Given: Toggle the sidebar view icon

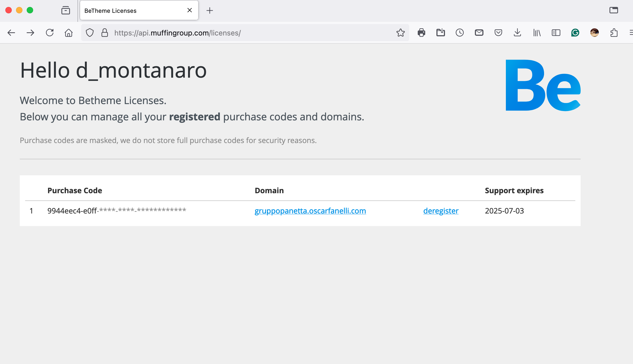Looking at the screenshot, I should click(x=556, y=33).
